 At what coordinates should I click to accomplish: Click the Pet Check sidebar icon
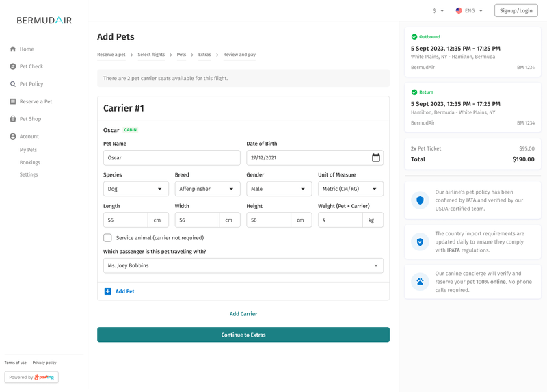coord(13,66)
